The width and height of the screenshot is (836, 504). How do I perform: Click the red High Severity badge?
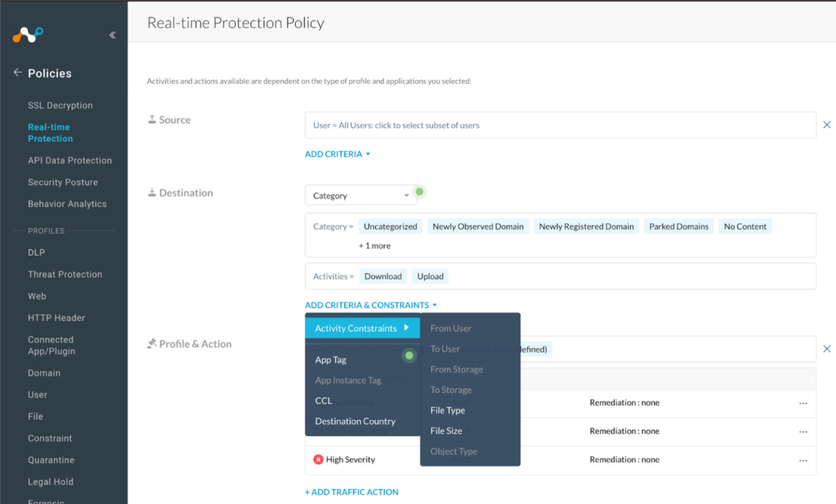[x=318, y=459]
